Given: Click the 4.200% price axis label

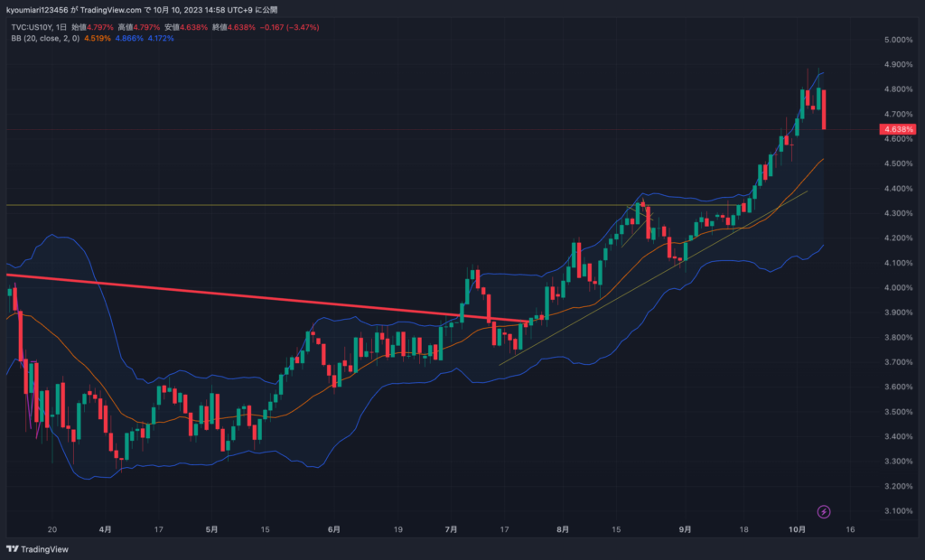Looking at the screenshot, I should point(899,238).
